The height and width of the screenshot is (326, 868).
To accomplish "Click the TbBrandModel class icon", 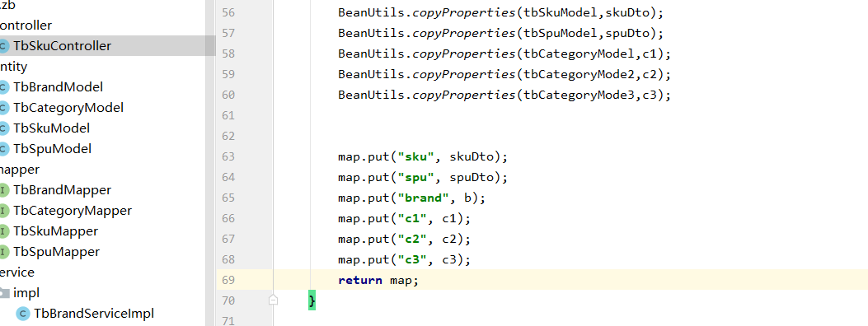I will point(3,87).
